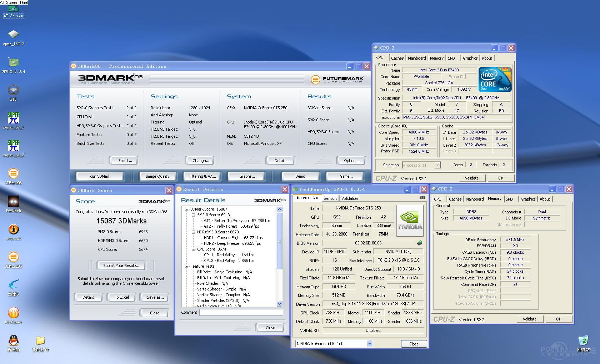Click To Excel in 3DMark Score window

121,297
